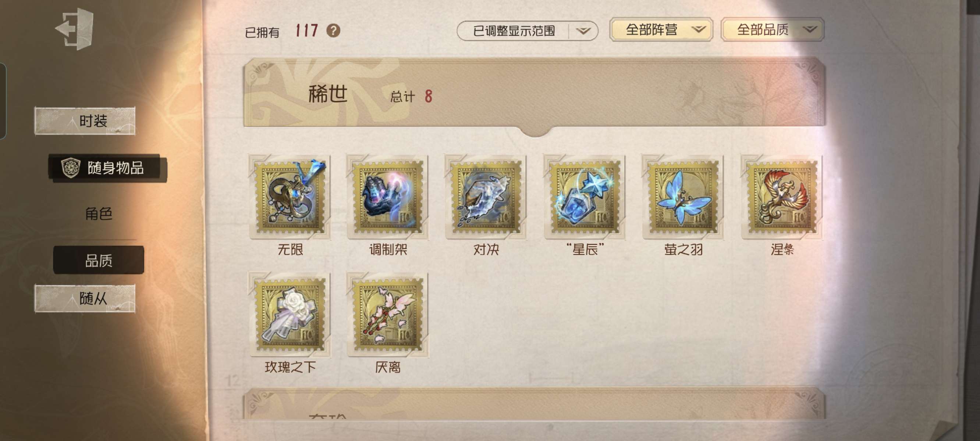
Task: Select the 无限 accessory stamp
Action: (x=290, y=197)
